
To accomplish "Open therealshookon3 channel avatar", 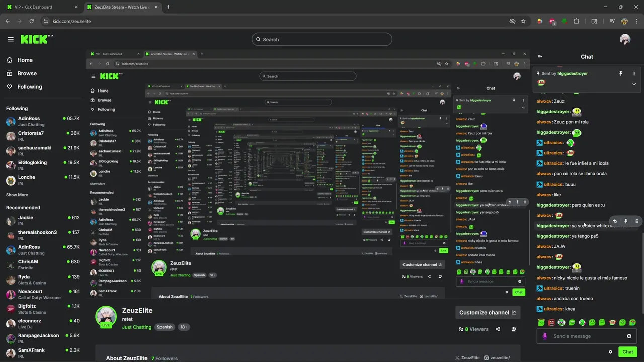I will click(10, 235).
